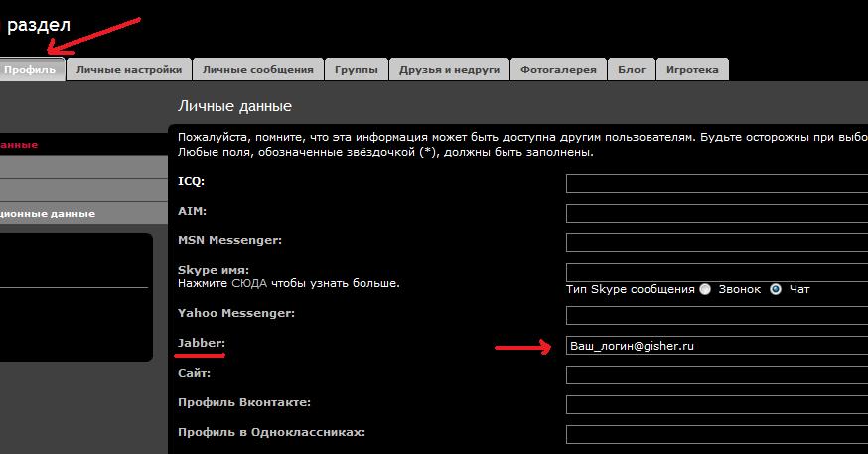The width and height of the screenshot is (868, 454).
Task: Click the Сайт input field
Action: [716, 375]
